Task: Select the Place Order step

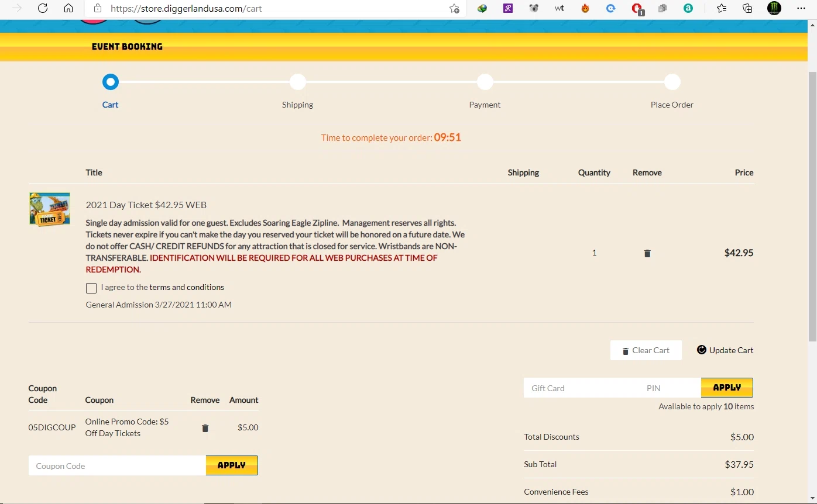Action: pyautogui.click(x=672, y=82)
